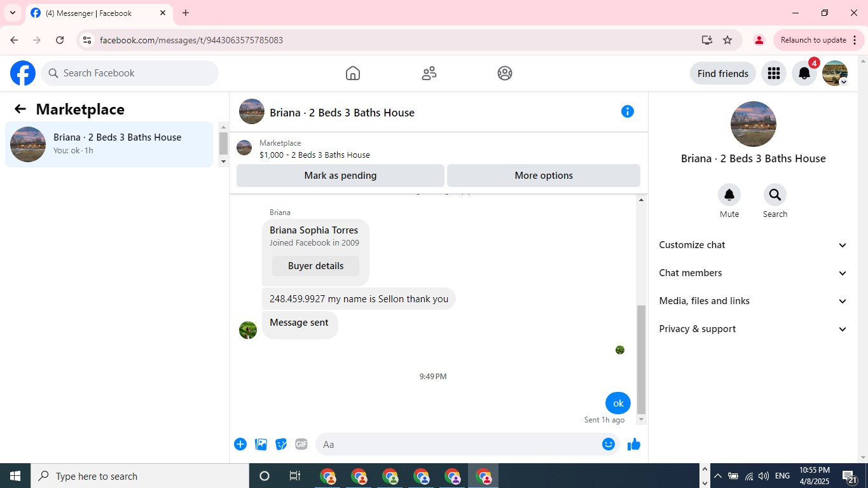Open new browser tab plus
Viewport: 868px width, 488px height.
[186, 13]
